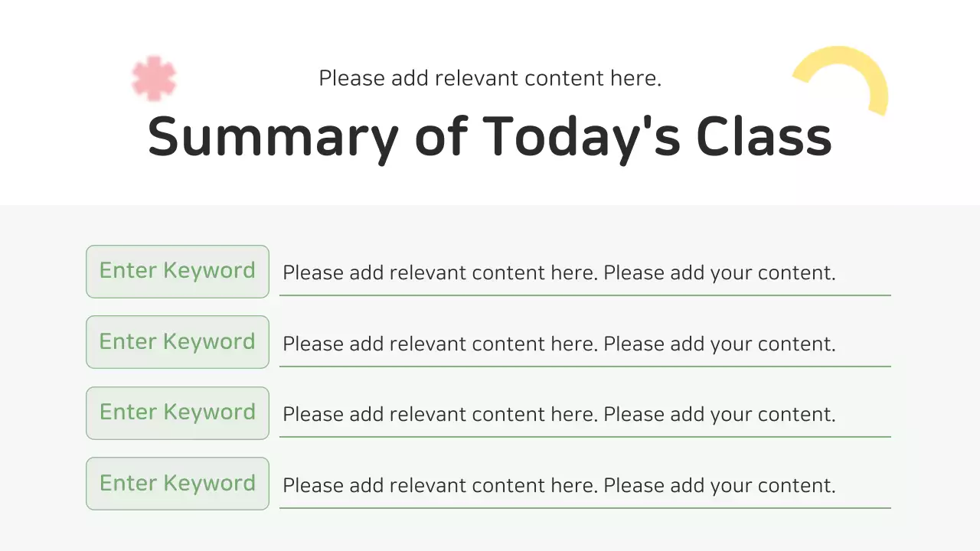Screen dimensions: 980x551
Task: Click the third row's content text
Action: tap(558, 414)
